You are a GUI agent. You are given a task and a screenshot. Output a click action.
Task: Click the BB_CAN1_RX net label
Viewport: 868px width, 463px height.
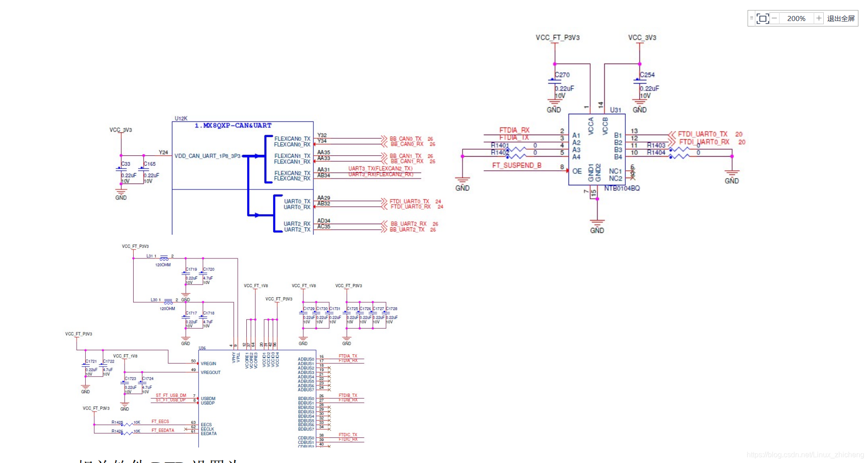[x=407, y=161]
